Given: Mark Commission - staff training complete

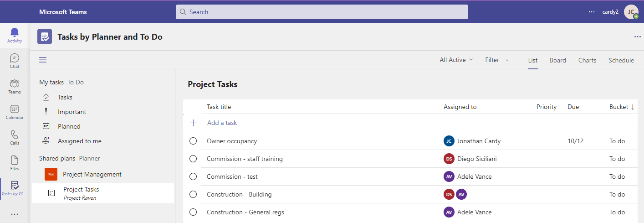Looking at the screenshot, I should coord(193,159).
